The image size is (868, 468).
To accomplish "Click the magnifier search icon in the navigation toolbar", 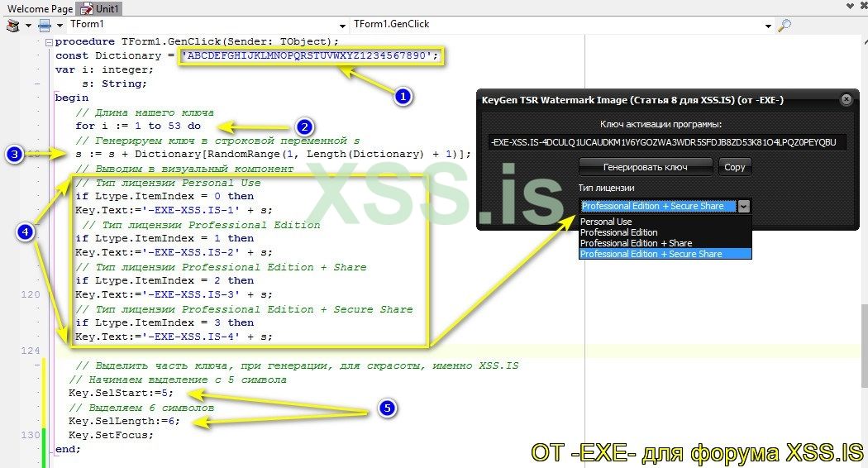I will pos(784,25).
